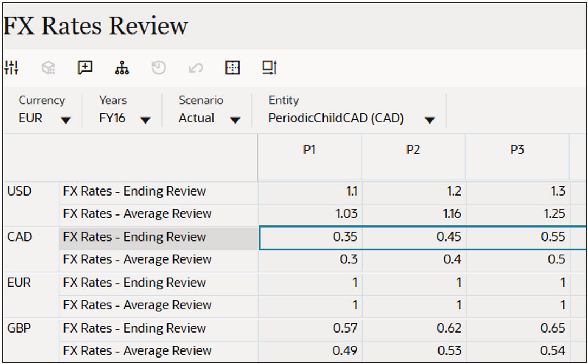Select the USD row label
The image size is (588, 364).
tap(16, 191)
